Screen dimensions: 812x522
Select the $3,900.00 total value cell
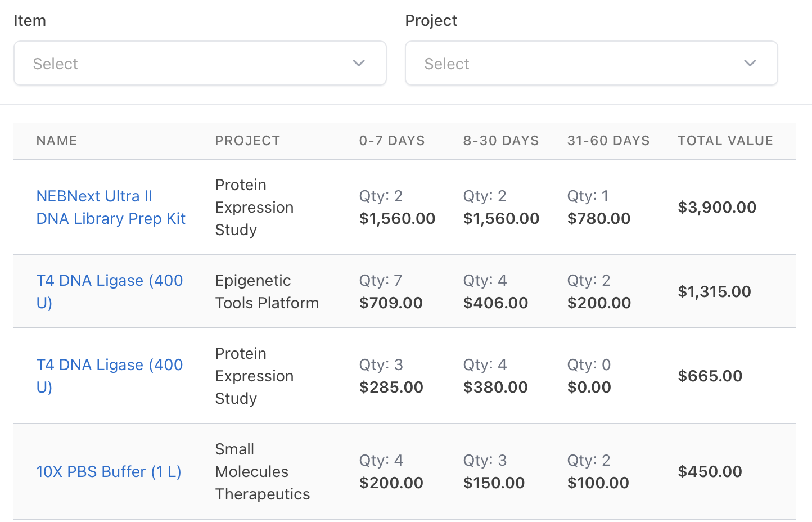pos(717,207)
